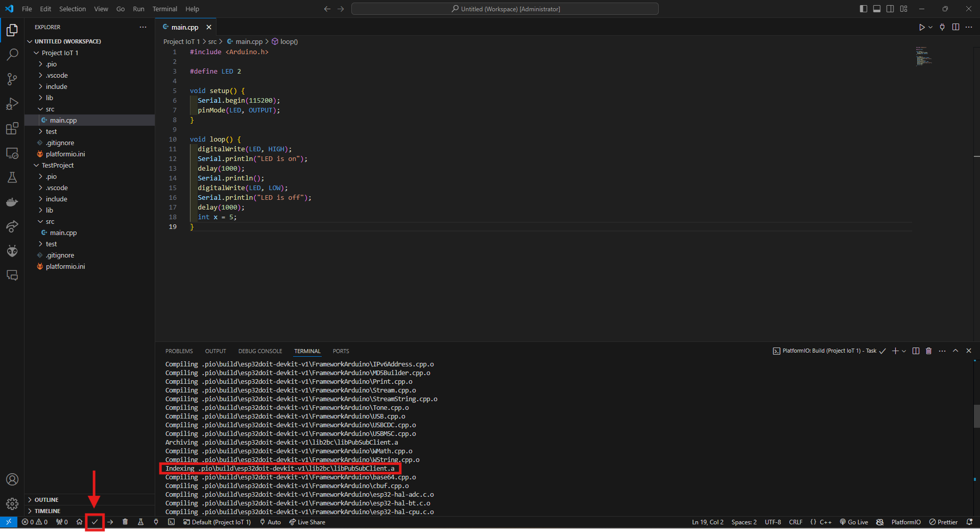
Task: Open the Terminal menu
Action: coord(164,9)
